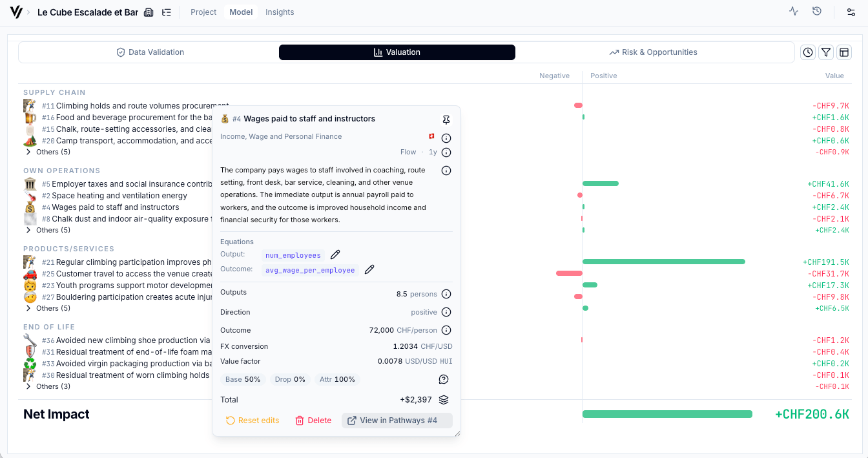This screenshot has width=868, height=458.
Task: Click View in Pathways #4 button
Action: click(397, 420)
